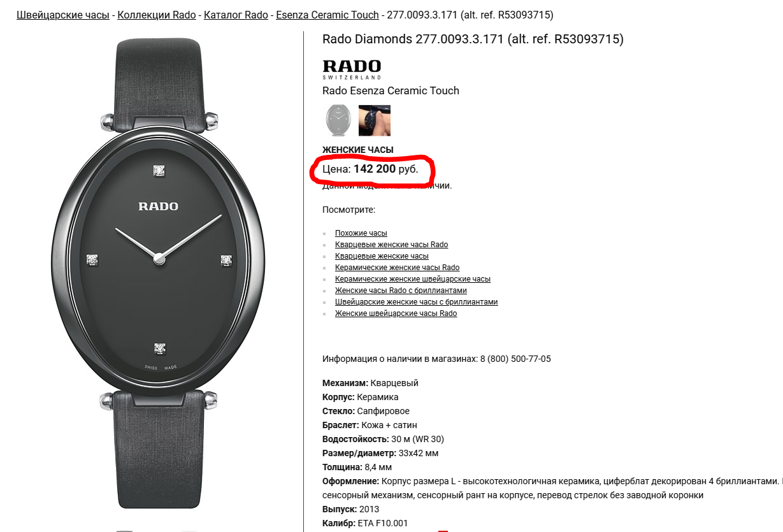The height and width of the screenshot is (532, 783).
Task: Open the Esenza Ceramic Touch breadcrumb link
Action: (x=327, y=15)
